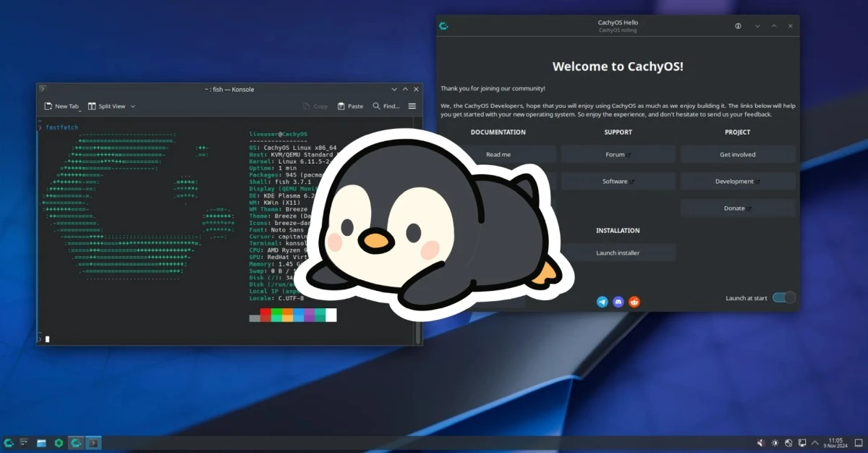Open the Software support link
The height and width of the screenshot is (453, 868).
(x=618, y=181)
